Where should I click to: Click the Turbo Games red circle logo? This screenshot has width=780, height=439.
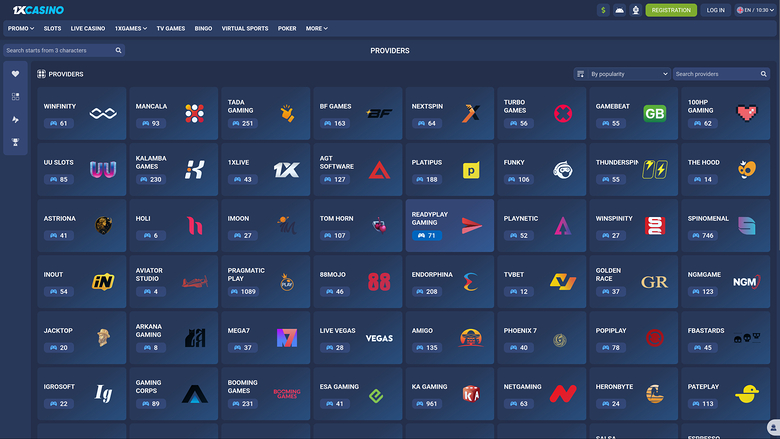563,114
